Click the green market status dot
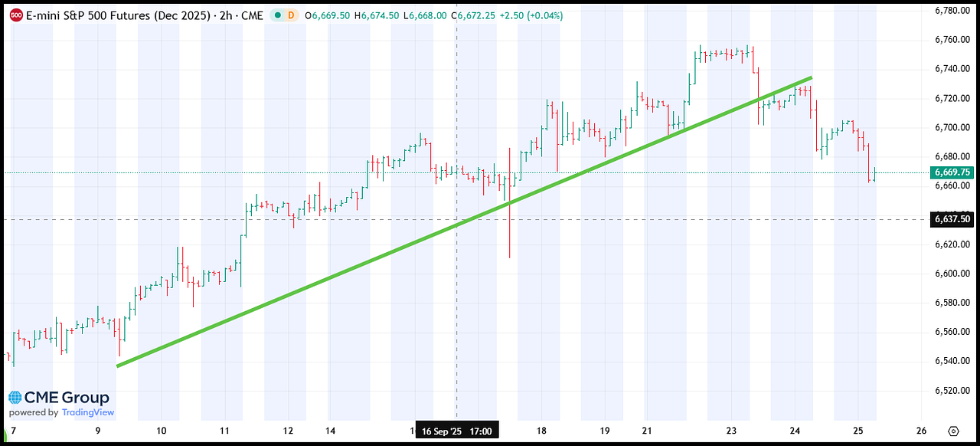 276,15
